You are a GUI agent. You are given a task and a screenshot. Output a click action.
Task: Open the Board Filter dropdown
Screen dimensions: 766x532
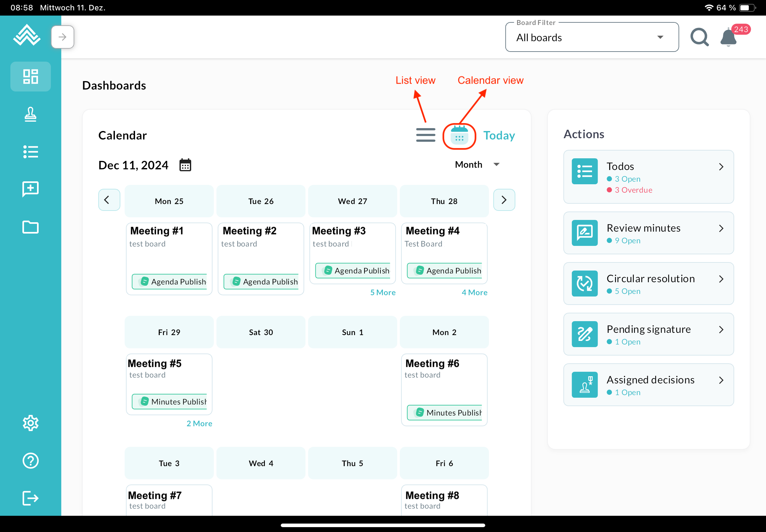point(592,37)
